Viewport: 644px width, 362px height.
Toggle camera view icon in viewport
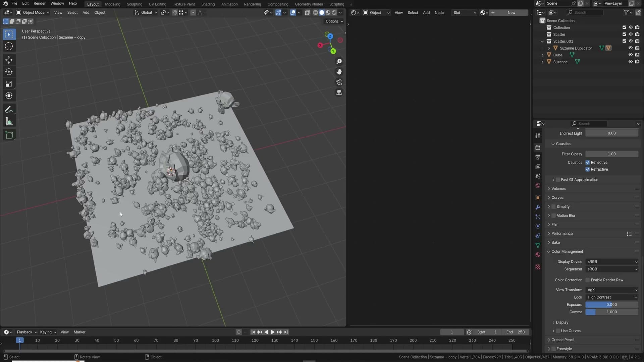(339, 82)
